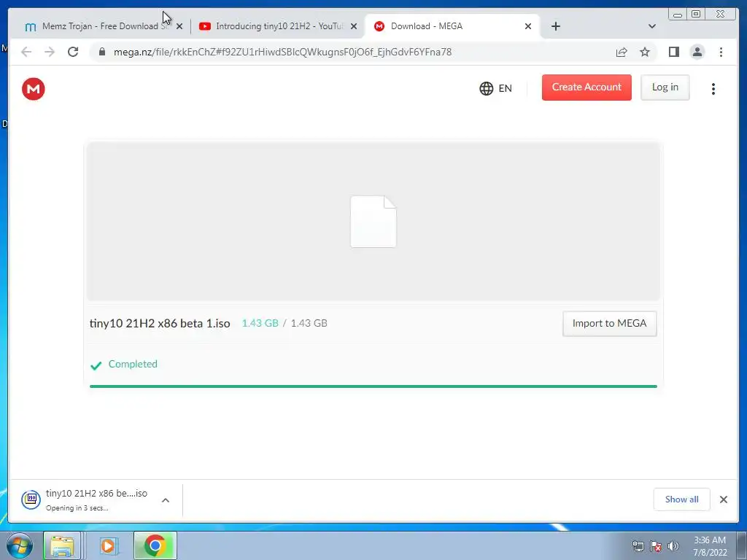The width and height of the screenshot is (747, 560).
Task: Click Import to MEGA button
Action: click(609, 323)
